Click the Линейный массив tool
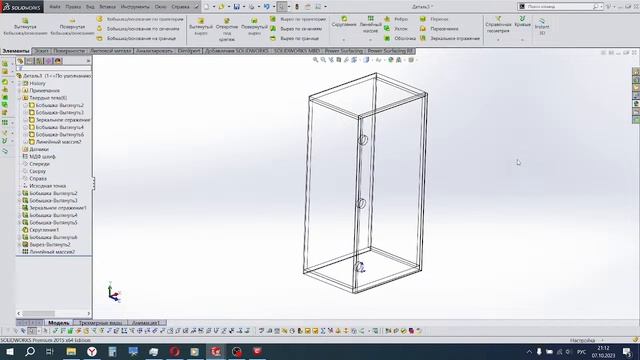This screenshot has height=360, width=640. [x=370, y=24]
